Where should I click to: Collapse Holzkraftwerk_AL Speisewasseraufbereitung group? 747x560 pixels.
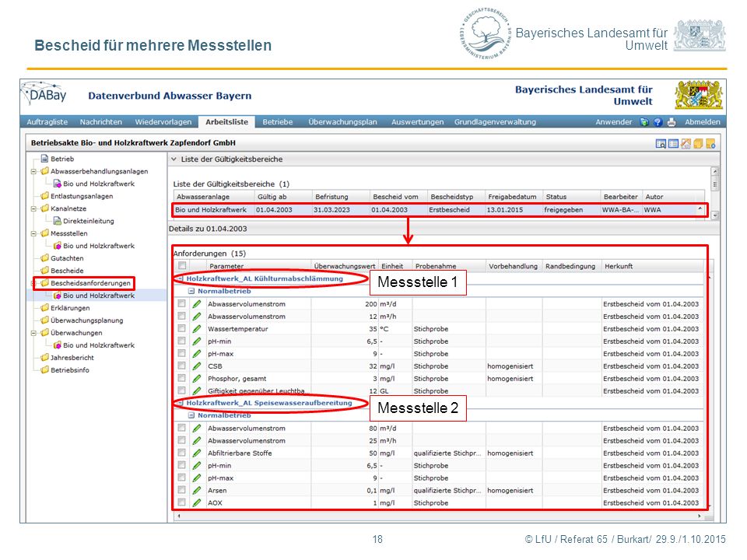[x=180, y=403]
